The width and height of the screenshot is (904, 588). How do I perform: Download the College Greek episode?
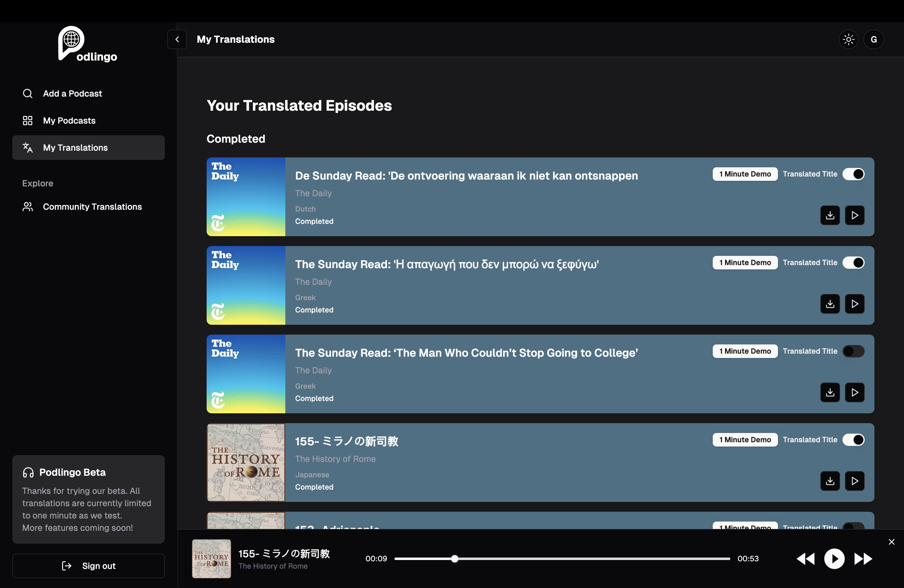click(x=830, y=392)
